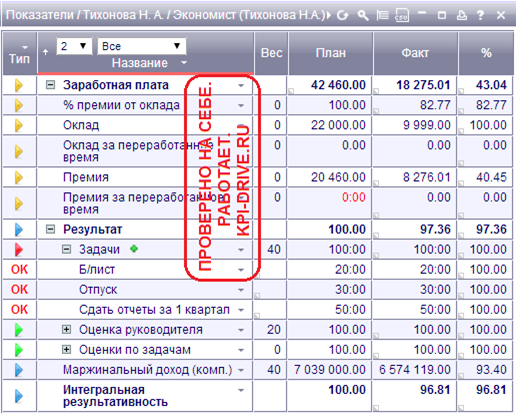This screenshot has height=415, width=516.
Task: Click weight 20 for Оценка руководителя
Action: coord(274,330)
